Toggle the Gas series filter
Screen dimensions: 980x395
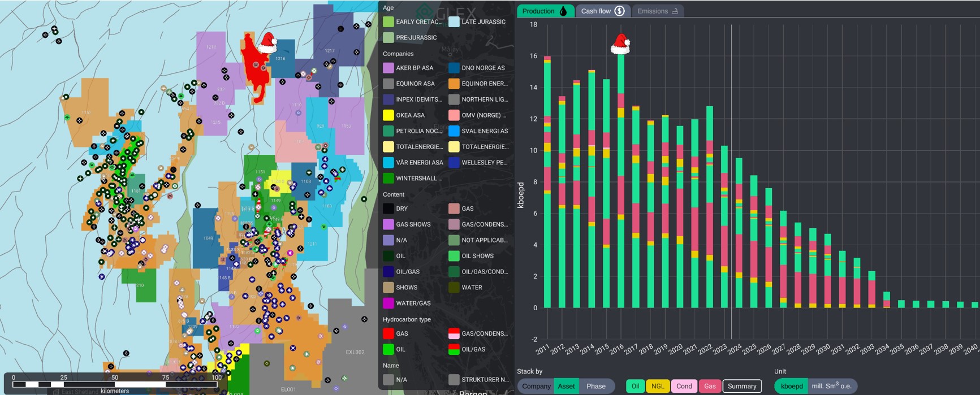pos(710,386)
